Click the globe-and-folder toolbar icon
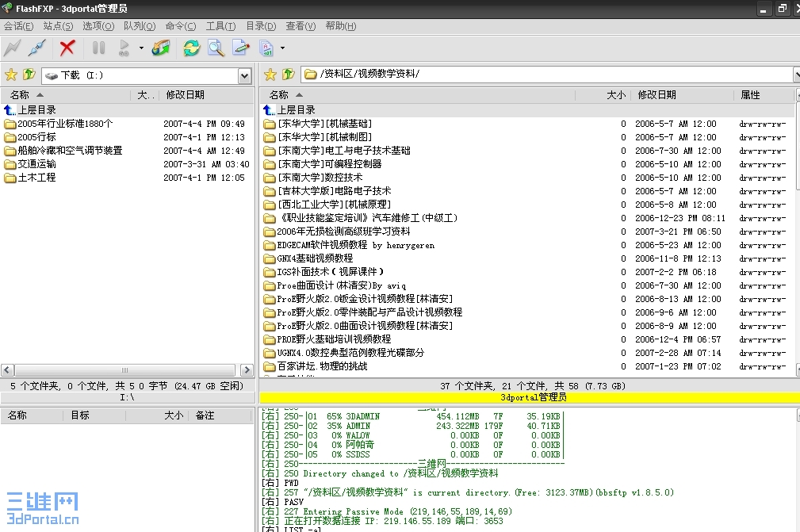Viewport: 800px width, 532px height. coord(161,48)
